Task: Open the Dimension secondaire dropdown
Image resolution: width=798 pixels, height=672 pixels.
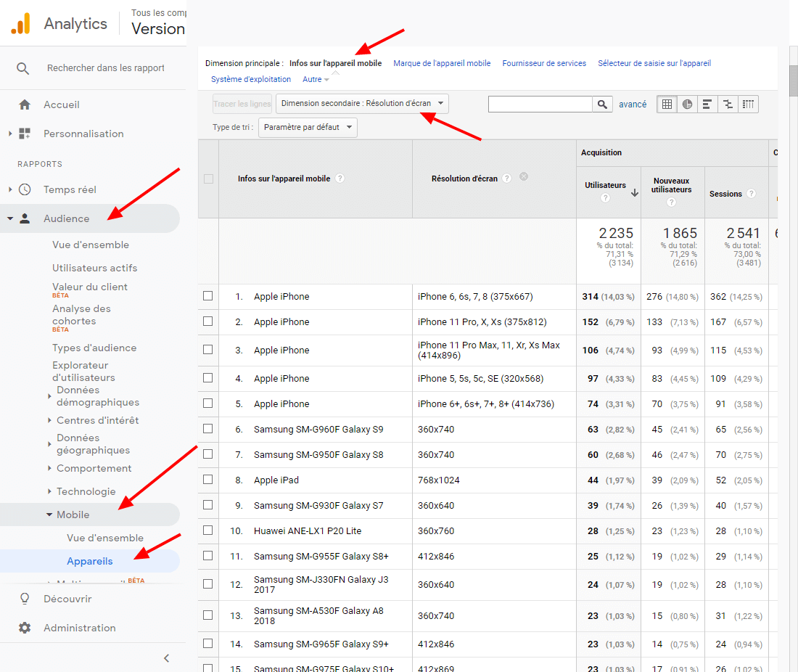Action: (362, 103)
